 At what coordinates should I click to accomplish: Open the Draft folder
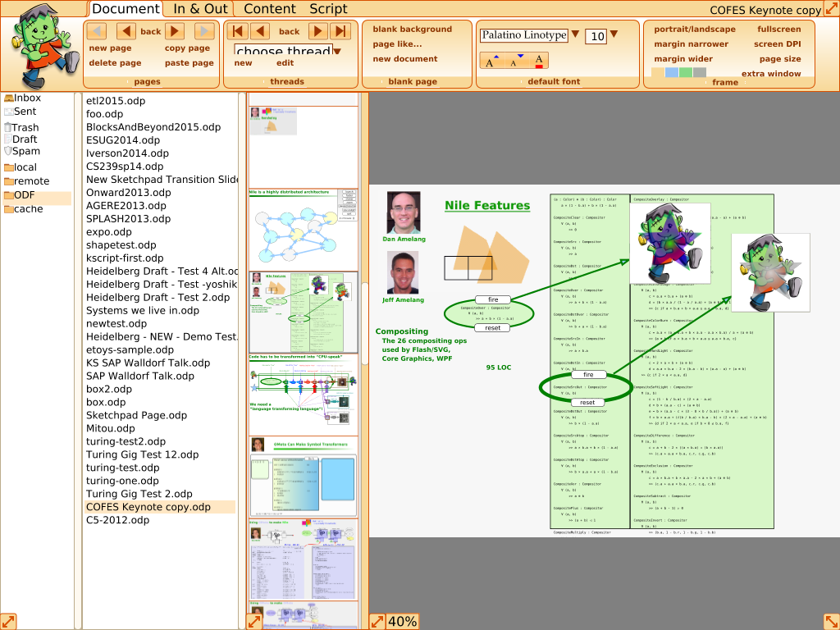[x=21, y=139]
